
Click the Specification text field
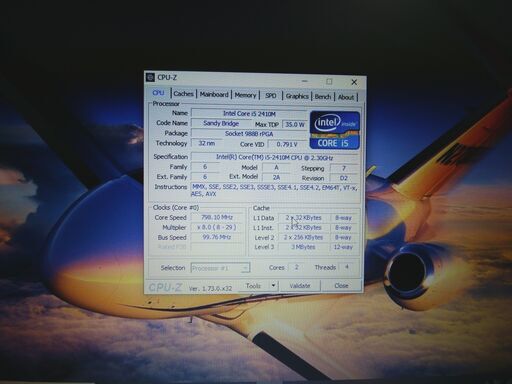(274, 157)
